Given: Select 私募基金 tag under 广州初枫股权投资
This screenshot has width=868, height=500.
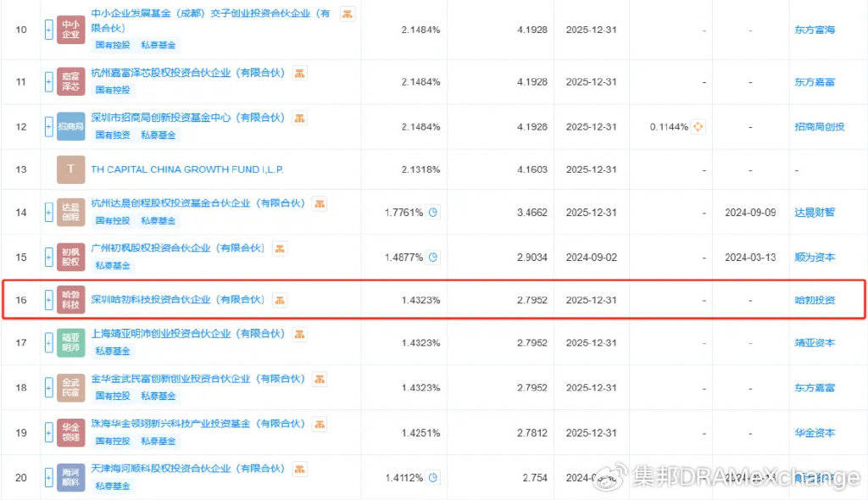Looking at the screenshot, I should pyautogui.click(x=113, y=266).
